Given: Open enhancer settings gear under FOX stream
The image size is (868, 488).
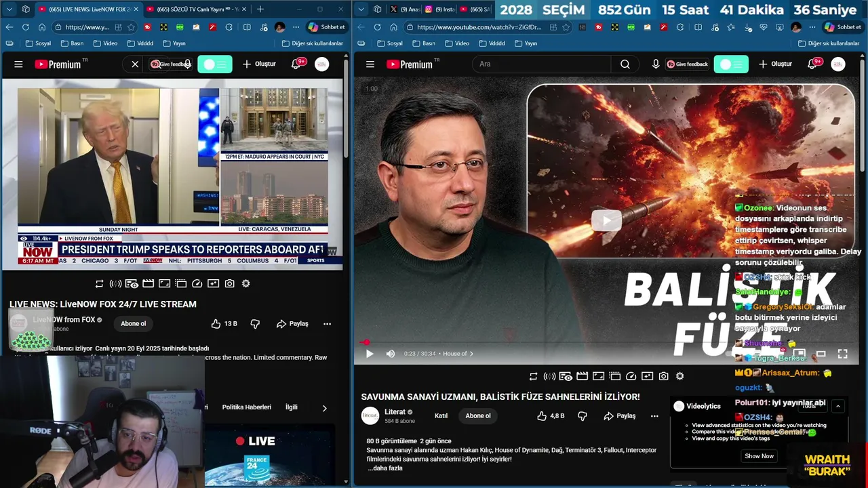Looking at the screenshot, I should click(246, 283).
